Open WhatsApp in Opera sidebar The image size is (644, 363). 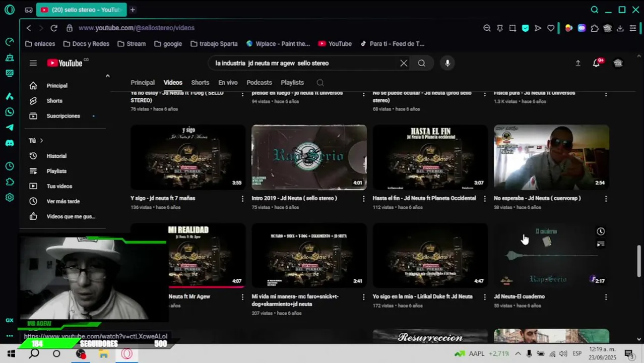pos(10,112)
